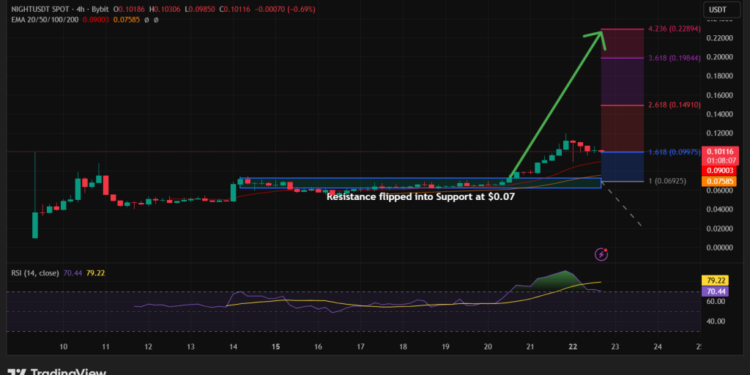Click date label 24 on time axis
750x375 pixels.
pyautogui.click(x=658, y=347)
